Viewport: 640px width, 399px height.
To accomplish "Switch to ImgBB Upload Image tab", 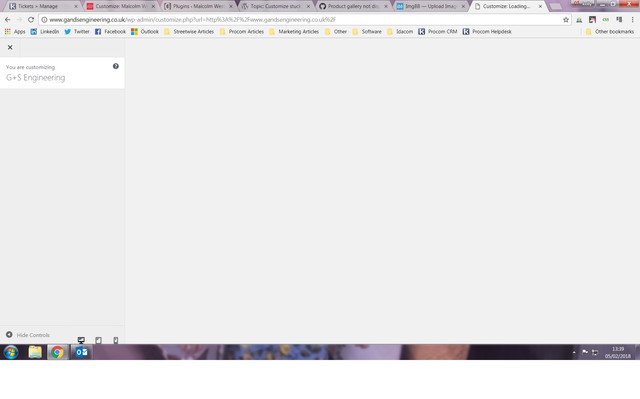I will (x=431, y=6).
